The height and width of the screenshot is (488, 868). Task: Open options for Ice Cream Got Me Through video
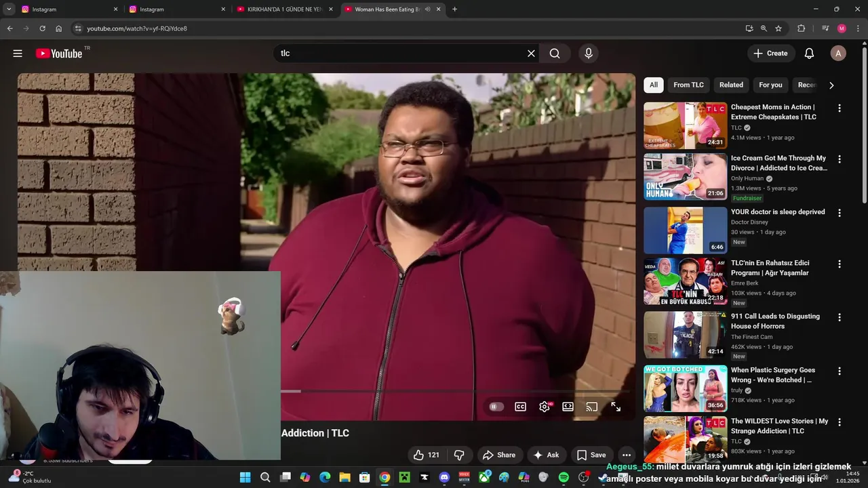[840, 159]
